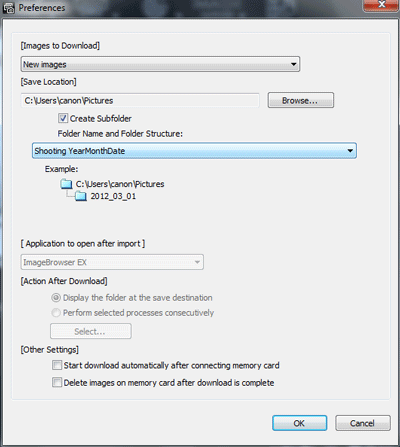Click the 2012_03_01 folder name in Example

(113, 196)
